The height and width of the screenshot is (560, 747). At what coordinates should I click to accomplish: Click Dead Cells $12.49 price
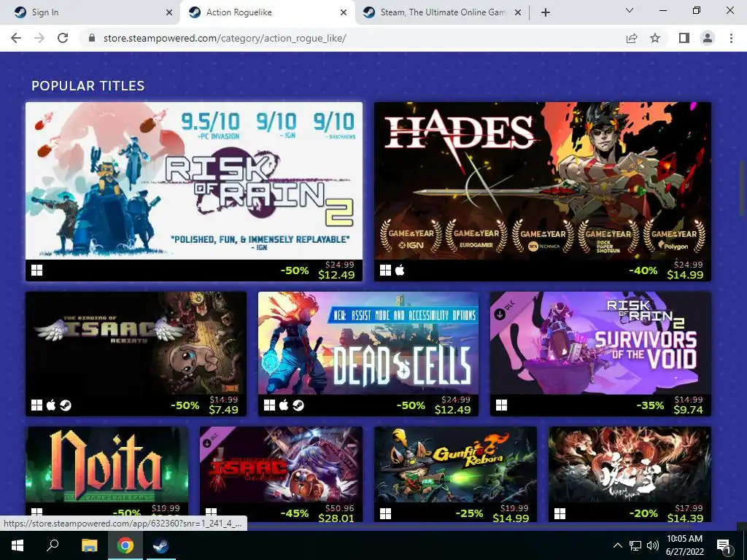tap(452, 410)
